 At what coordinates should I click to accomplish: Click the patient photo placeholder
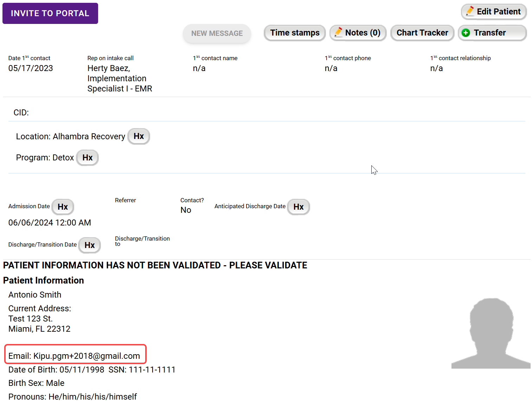click(491, 333)
